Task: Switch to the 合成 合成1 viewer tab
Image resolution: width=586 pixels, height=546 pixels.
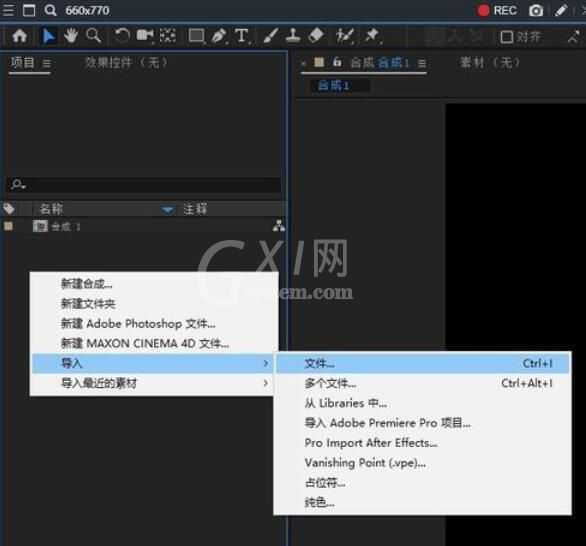Action: (x=380, y=63)
